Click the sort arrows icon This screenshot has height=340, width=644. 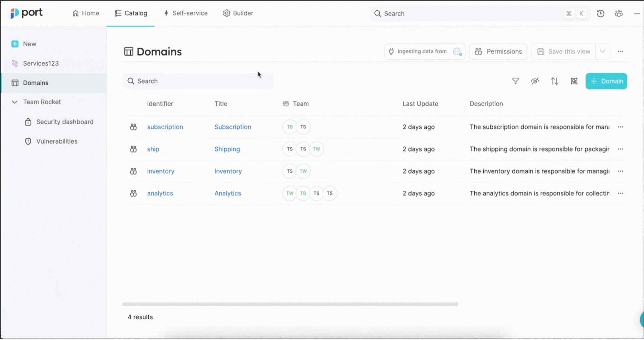pyautogui.click(x=554, y=81)
